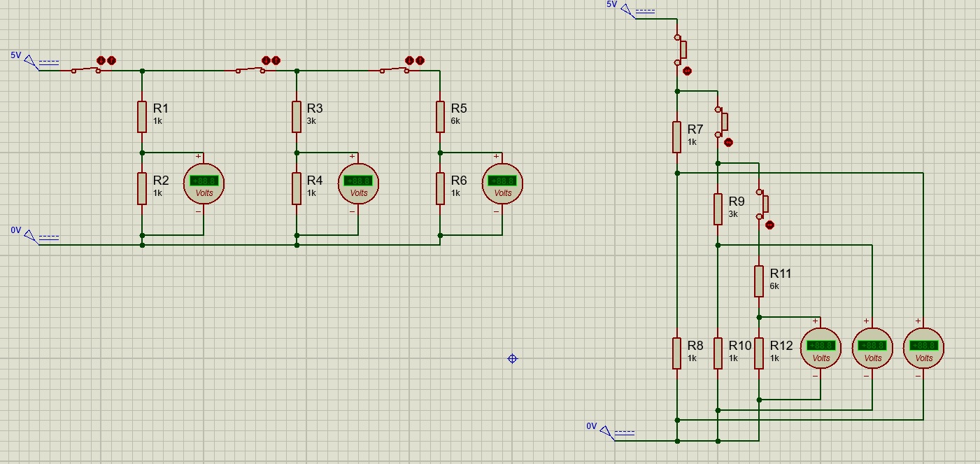This screenshot has height=464, width=980.
Task: Select resistor R9 symbol
Action: pos(718,209)
